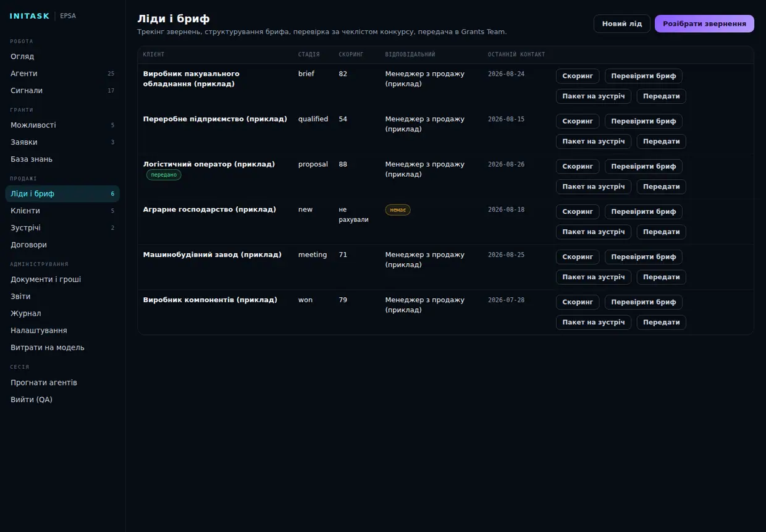The height and width of the screenshot is (532, 766).
Task: Select Машинобудівний завод (приклад) client name
Action: (x=212, y=255)
